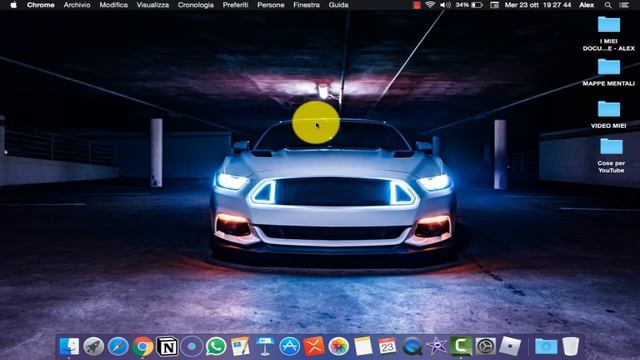Open the Chrome application menu

(x=40, y=5)
